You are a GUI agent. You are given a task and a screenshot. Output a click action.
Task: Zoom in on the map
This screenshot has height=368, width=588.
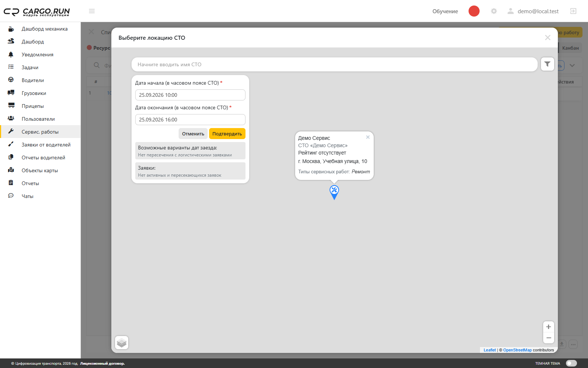(548, 327)
